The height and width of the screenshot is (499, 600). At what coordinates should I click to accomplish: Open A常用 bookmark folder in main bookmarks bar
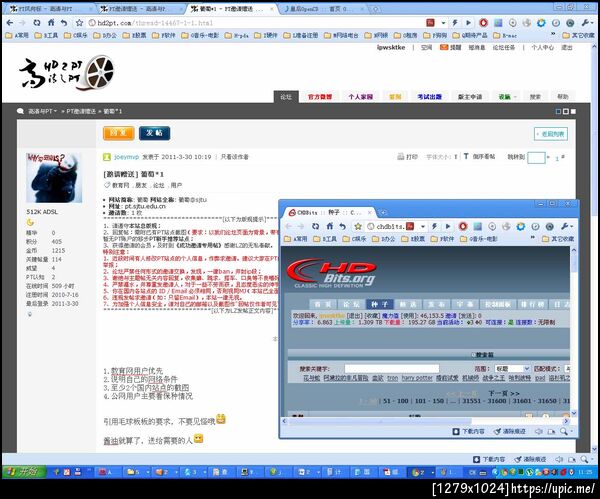coord(17,35)
